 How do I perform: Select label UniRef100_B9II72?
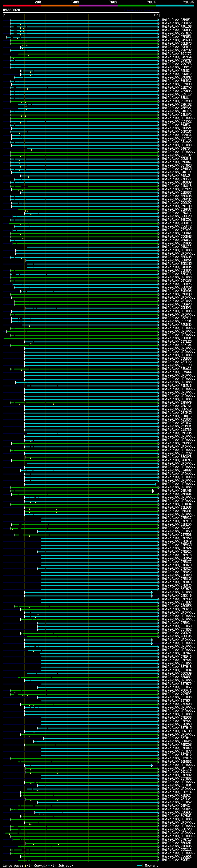pos(176,54)
